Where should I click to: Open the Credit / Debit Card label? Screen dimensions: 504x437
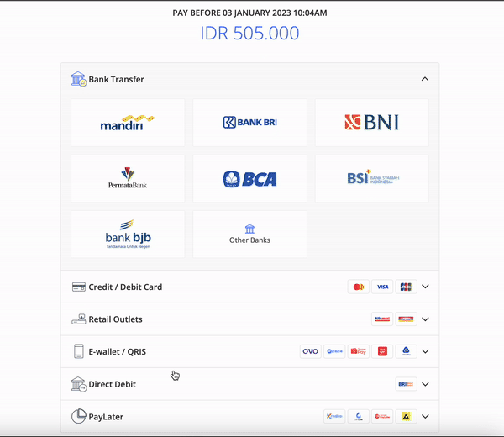click(x=125, y=287)
